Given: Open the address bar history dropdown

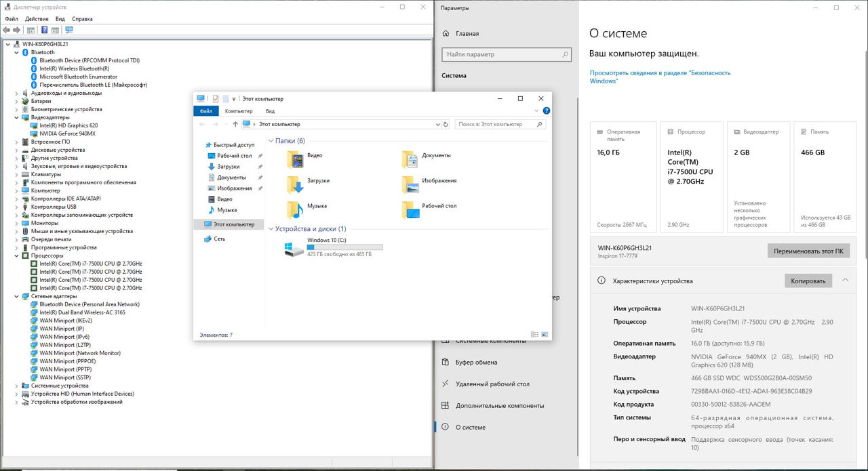Looking at the screenshot, I should 437,124.
